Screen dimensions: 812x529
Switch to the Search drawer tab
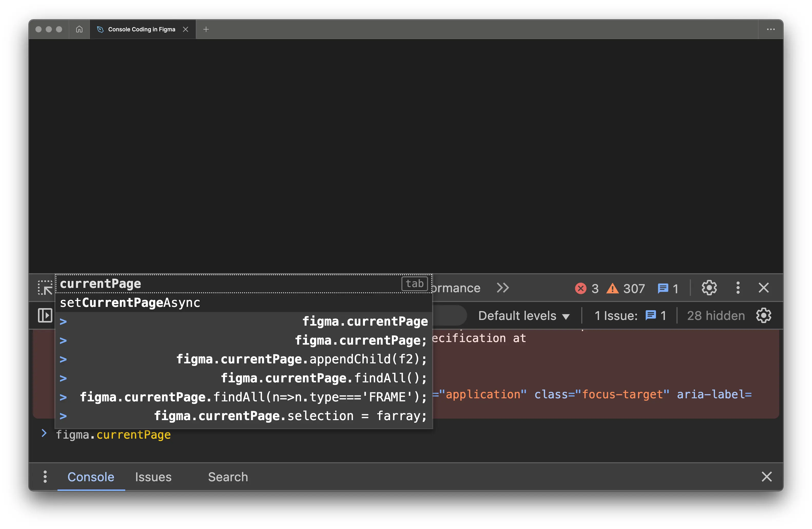tap(228, 477)
